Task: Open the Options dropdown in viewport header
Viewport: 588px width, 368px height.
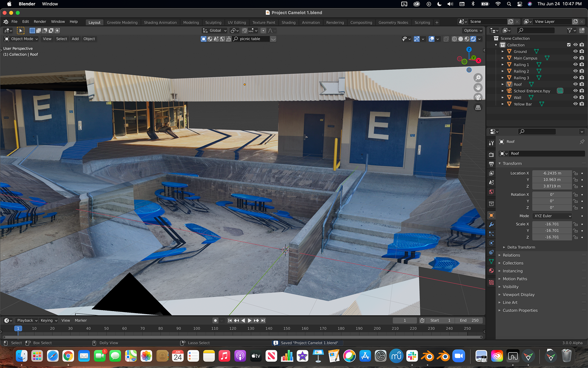Action: coord(473,30)
